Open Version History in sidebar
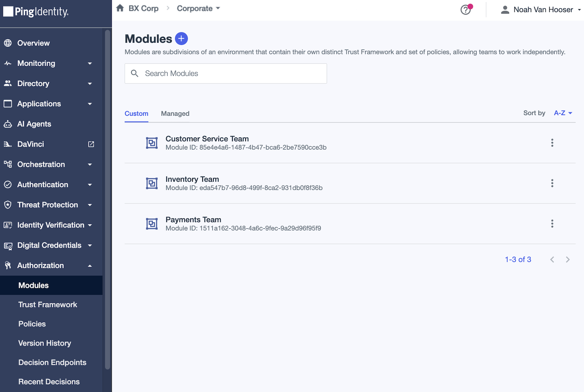584x392 pixels. pos(51,343)
